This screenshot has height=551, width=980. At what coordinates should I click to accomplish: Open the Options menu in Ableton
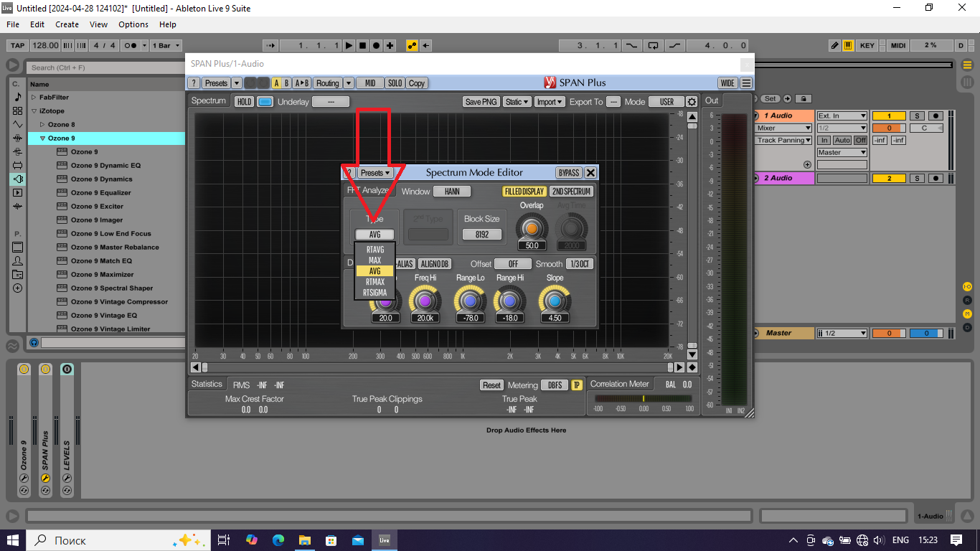click(x=133, y=24)
